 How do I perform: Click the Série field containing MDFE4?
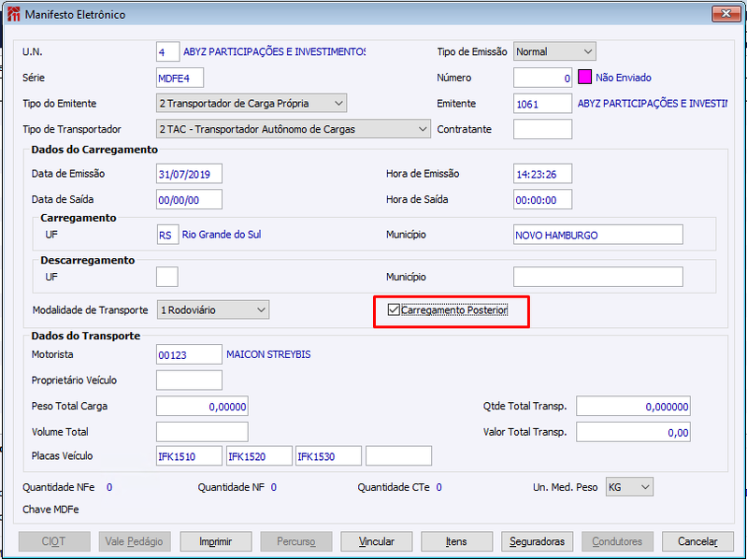click(x=180, y=78)
